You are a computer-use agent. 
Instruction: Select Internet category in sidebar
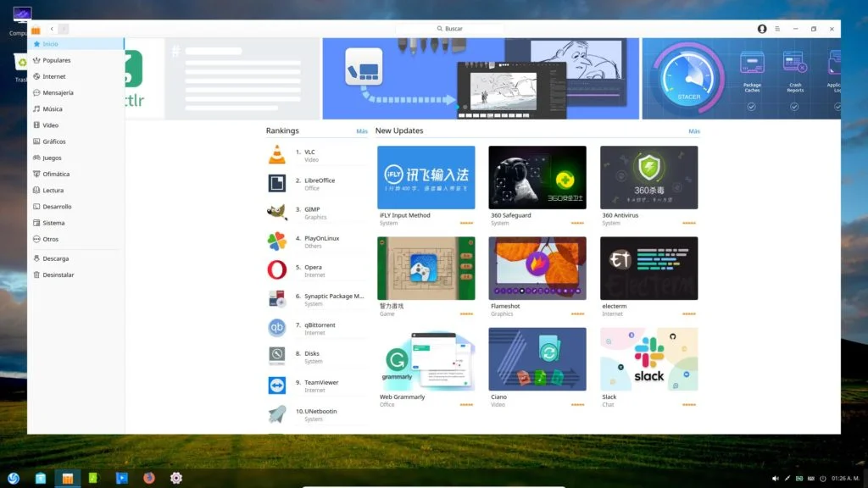75,76
